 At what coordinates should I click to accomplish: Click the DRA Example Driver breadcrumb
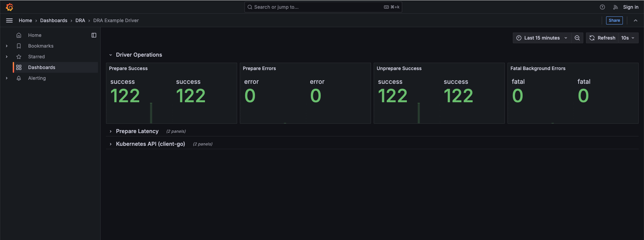tap(116, 20)
